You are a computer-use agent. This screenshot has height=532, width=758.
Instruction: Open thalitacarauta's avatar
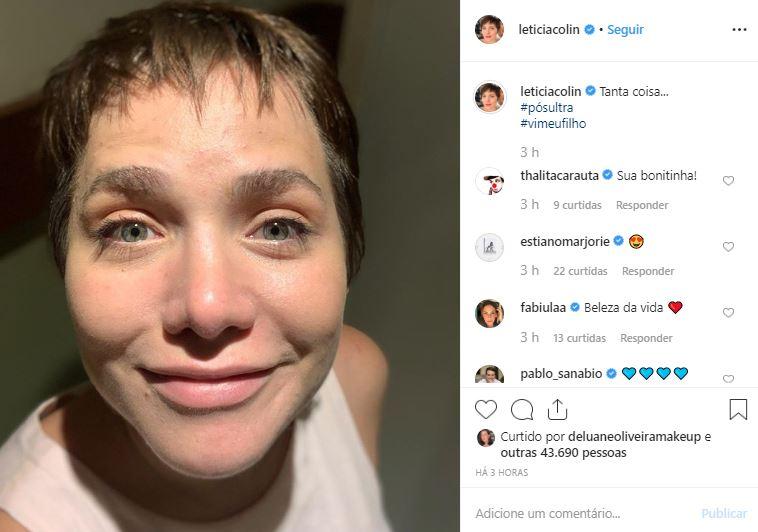click(x=490, y=181)
